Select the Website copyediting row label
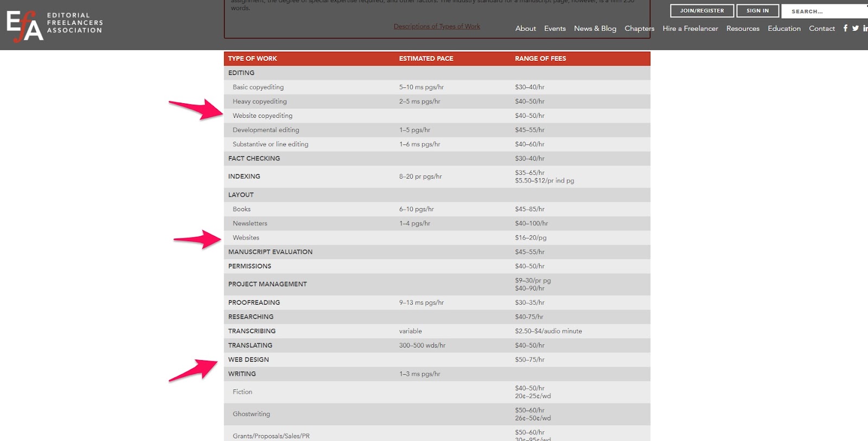This screenshot has width=868, height=441. click(x=263, y=116)
